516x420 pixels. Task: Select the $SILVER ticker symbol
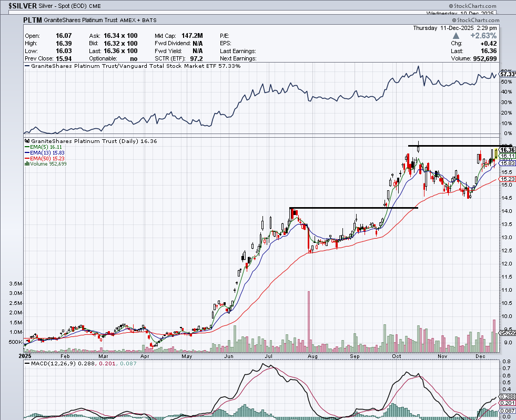23,6
